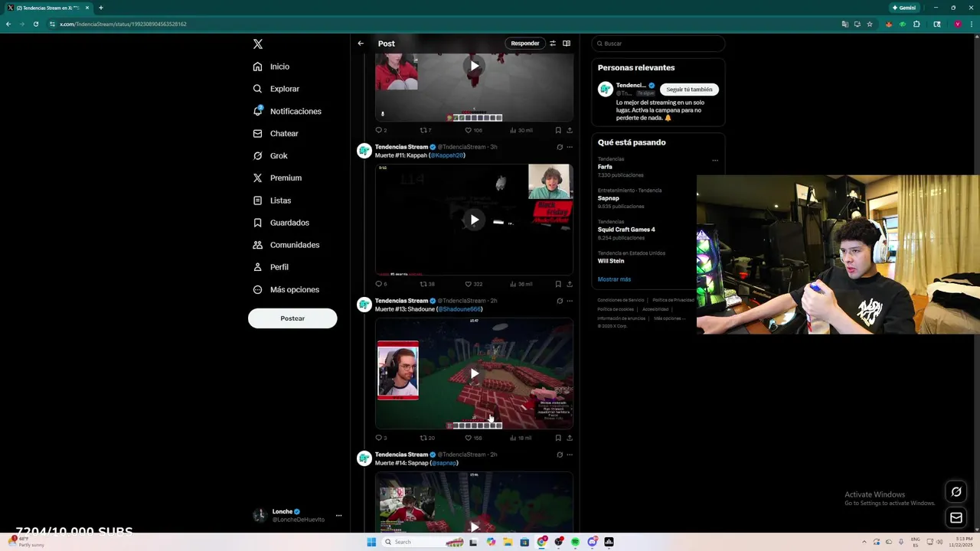Open Premium from the sidebar
The image size is (980, 551).
coord(277,178)
